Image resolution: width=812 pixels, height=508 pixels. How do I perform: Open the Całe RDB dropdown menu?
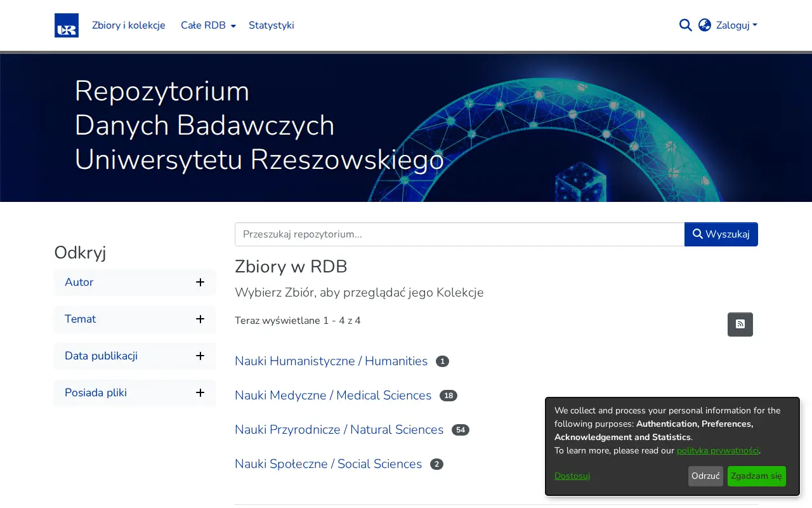(x=208, y=25)
